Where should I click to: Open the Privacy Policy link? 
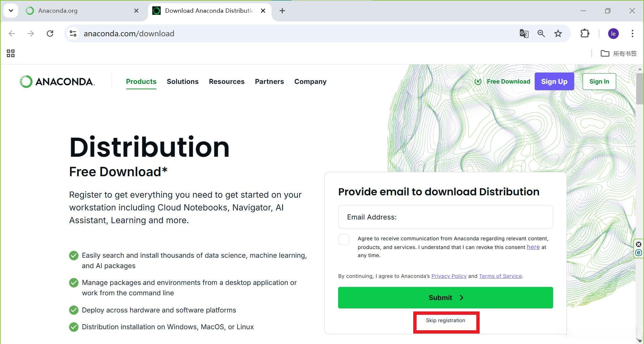449,276
